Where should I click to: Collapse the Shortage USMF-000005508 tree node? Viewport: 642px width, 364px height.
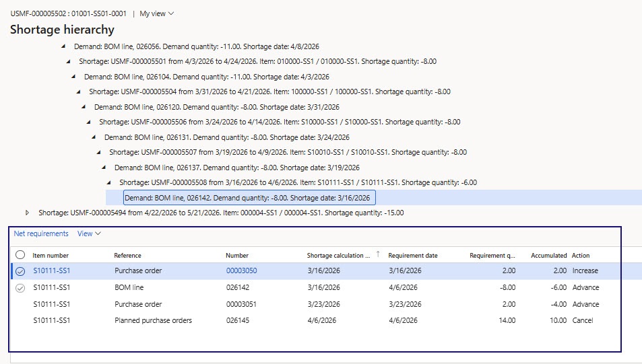click(x=109, y=182)
